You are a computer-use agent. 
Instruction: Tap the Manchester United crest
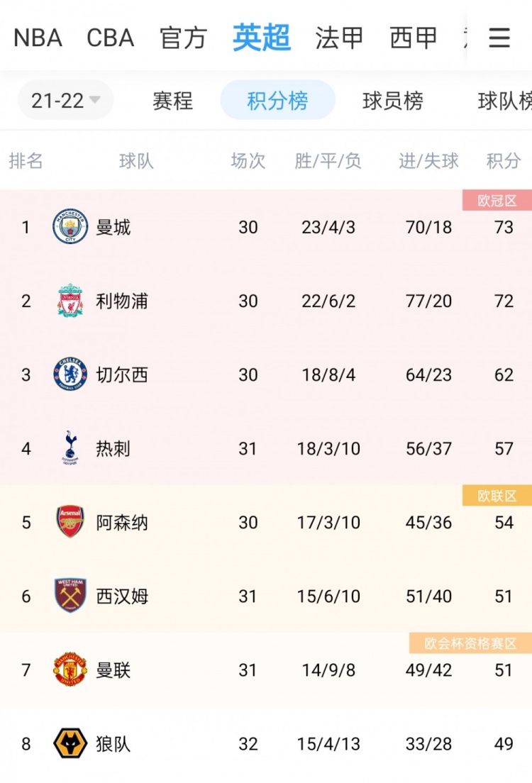[x=70, y=669]
